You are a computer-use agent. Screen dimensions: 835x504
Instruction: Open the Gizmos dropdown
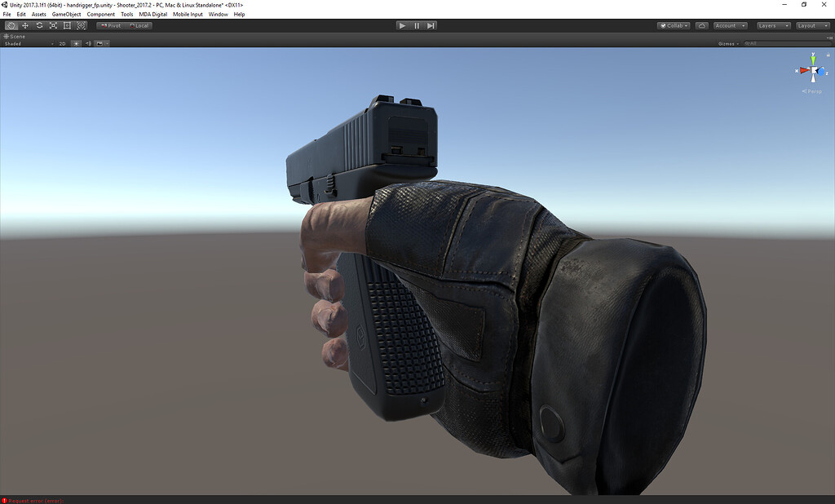pyautogui.click(x=728, y=43)
